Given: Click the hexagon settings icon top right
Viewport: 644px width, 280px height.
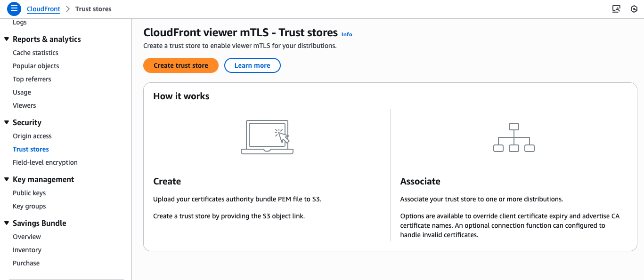Looking at the screenshot, I should coord(634,8).
